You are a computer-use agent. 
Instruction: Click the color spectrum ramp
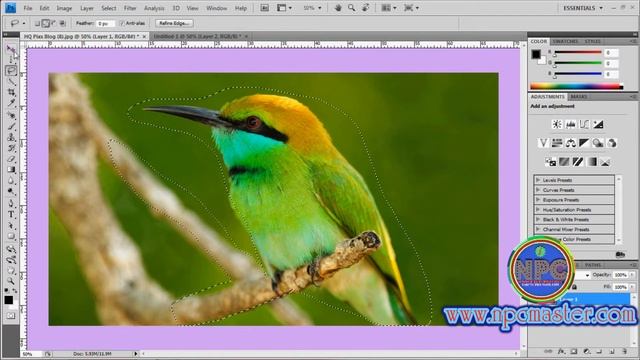tap(576, 86)
